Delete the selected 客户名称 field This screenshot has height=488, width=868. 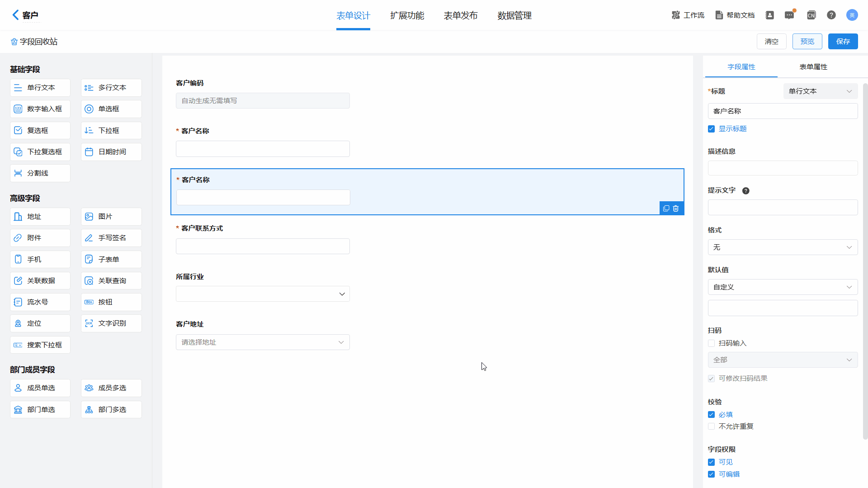click(676, 208)
